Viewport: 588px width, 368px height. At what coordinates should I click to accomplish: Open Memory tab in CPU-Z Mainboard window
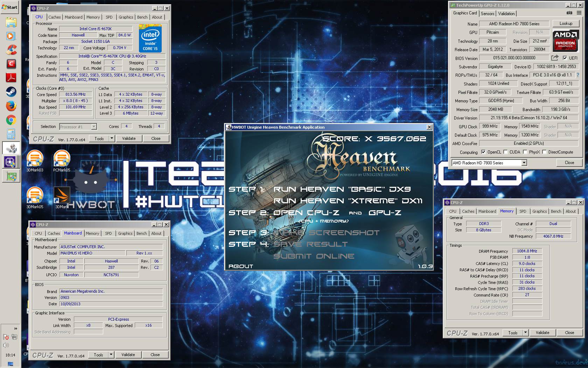click(x=92, y=233)
